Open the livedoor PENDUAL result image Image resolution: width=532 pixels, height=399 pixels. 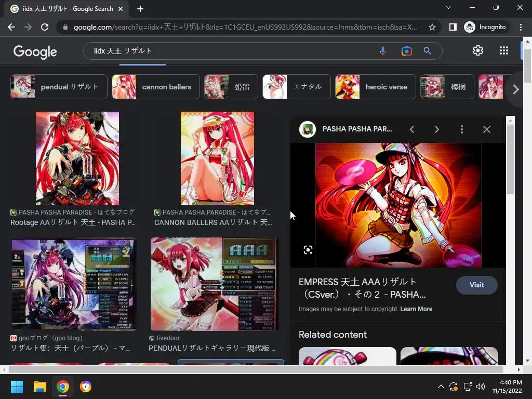(214, 284)
